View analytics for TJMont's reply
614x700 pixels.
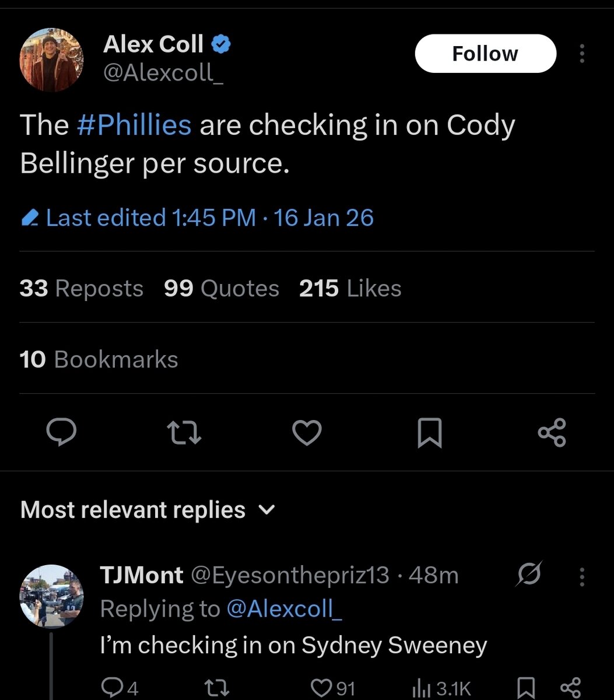coord(441,688)
